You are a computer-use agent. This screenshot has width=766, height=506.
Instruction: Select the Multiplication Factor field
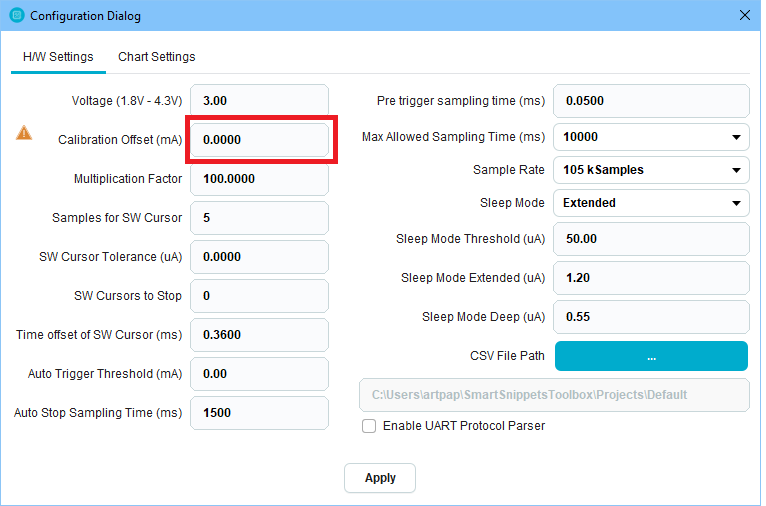259,179
